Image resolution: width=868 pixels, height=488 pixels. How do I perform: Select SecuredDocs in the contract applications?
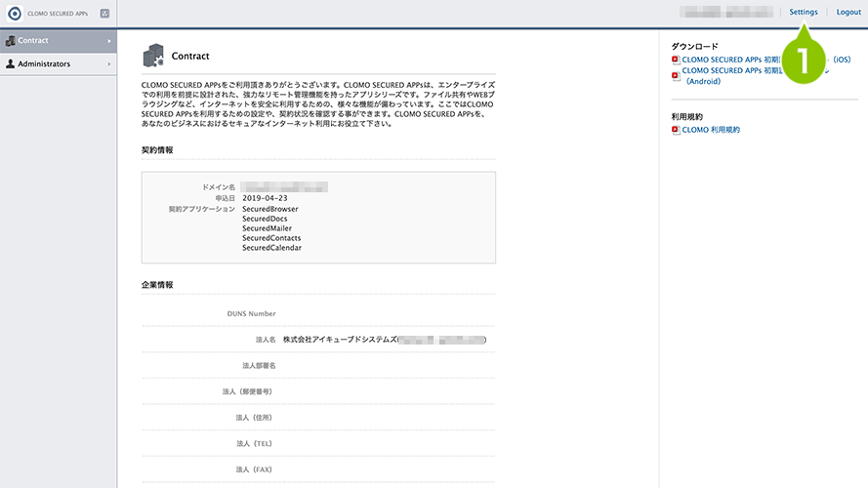[x=265, y=219]
